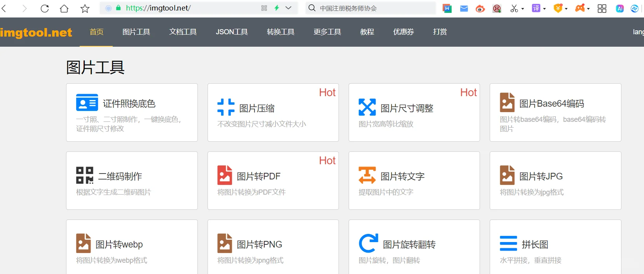Click the image file icon for 图片Base64编码
The image size is (644, 274).
coord(507,102)
